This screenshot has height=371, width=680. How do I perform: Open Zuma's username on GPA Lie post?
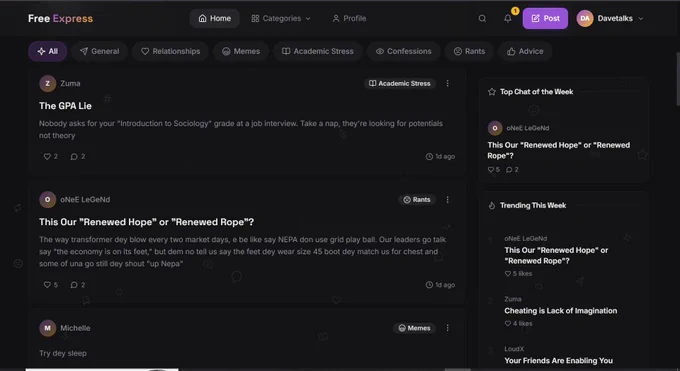coord(70,83)
